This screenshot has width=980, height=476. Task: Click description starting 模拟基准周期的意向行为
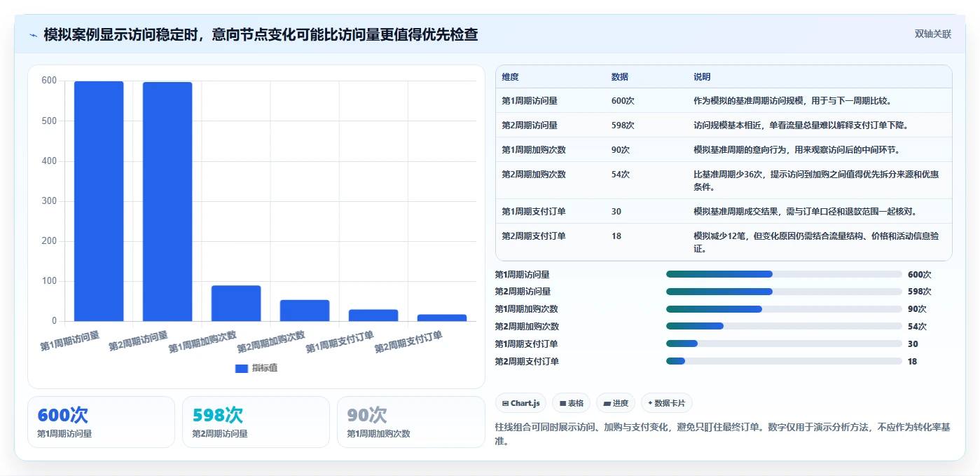tap(796, 150)
